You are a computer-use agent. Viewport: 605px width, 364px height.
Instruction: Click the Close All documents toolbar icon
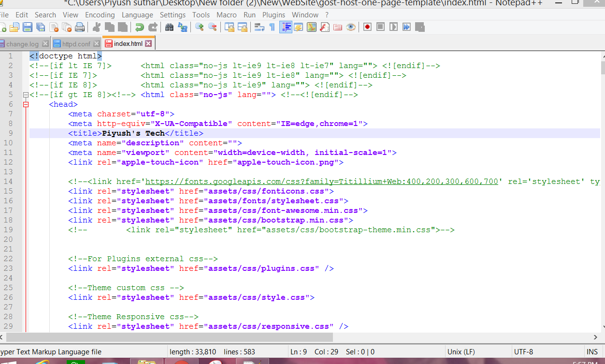click(66, 27)
